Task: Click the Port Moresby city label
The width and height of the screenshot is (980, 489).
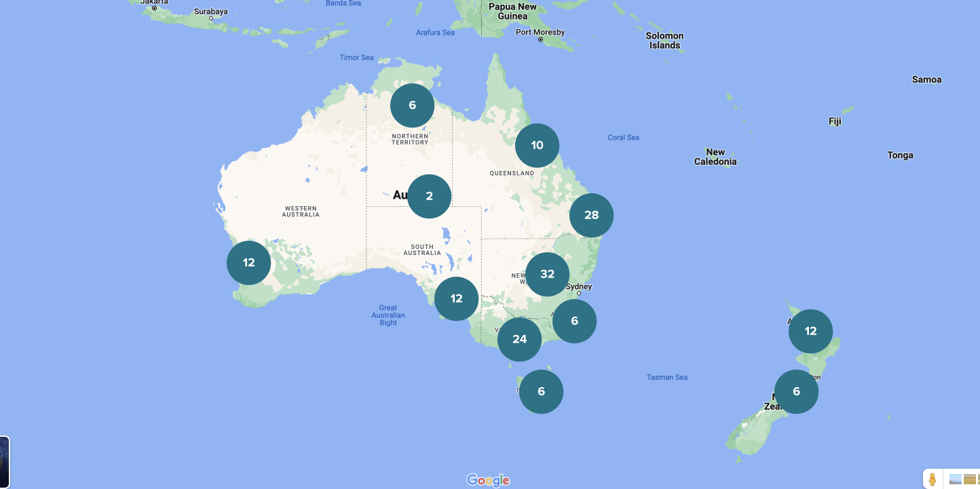Action: [540, 33]
